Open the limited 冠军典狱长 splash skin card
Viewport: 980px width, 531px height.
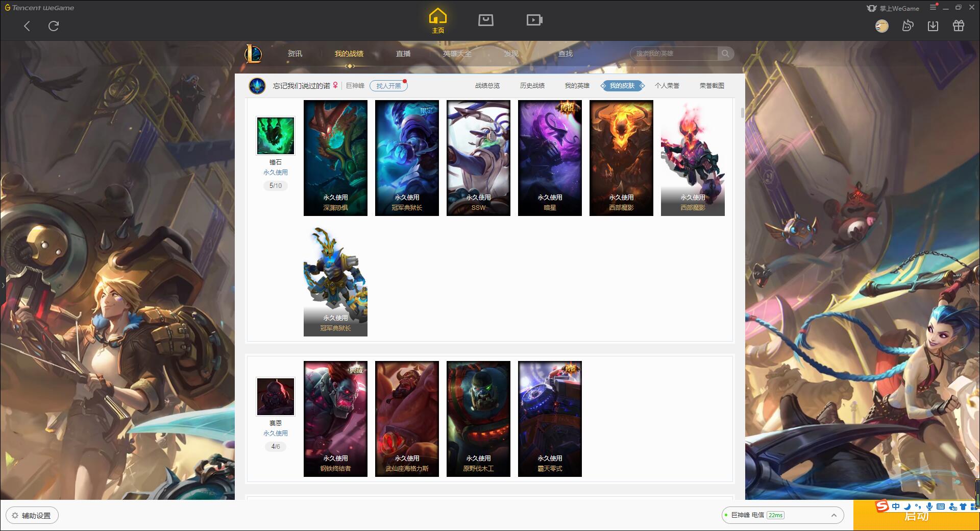[x=407, y=158]
